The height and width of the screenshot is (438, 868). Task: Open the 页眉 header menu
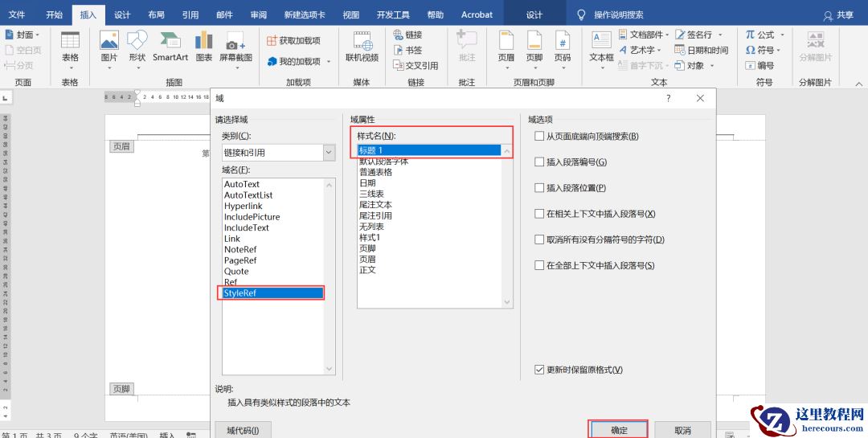(x=506, y=50)
